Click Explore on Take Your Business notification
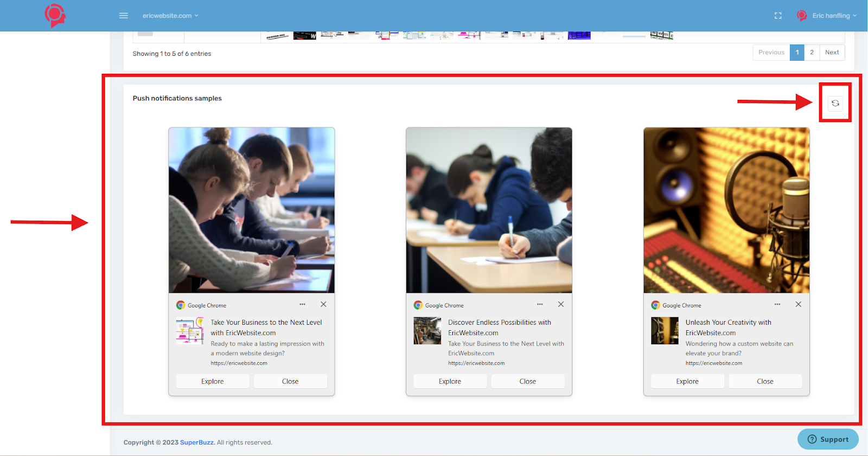The width and height of the screenshot is (868, 456). (213, 381)
